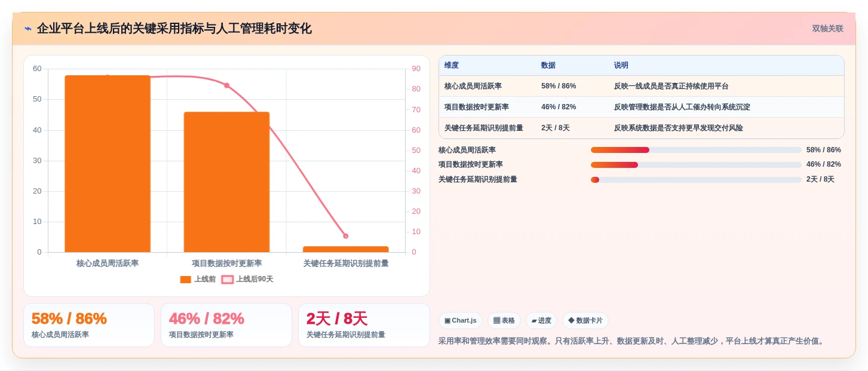868x371 pixels.
Task: Click the chart x-axis label 项目数据按时更新率
Action: (226, 263)
